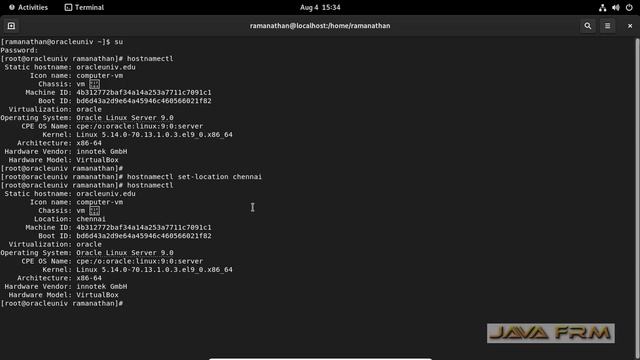Open the clock showing Aug 4 15:34
This screenshot has height=360, width=640.
tap(320, 7)
